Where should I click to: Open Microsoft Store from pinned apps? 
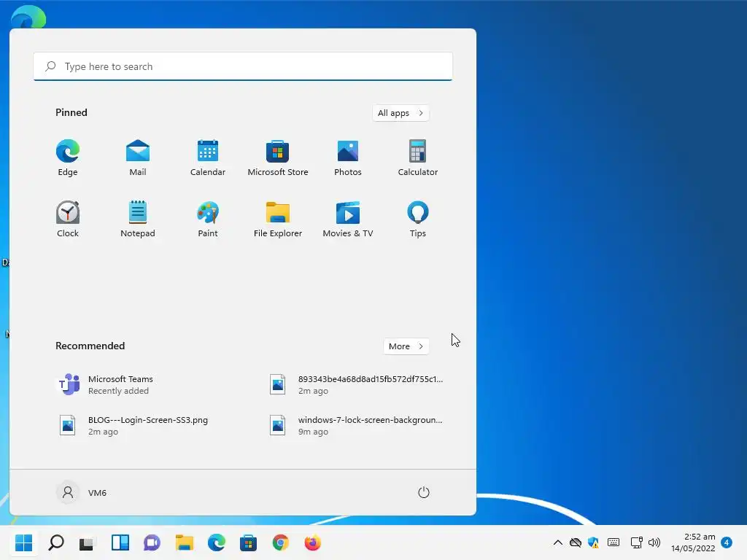click(x=278, y=158)
